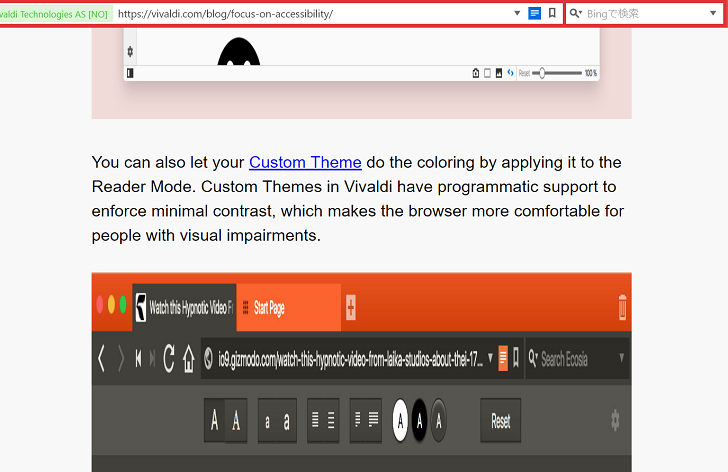Click the gear icon in reader controls bar
The image size is (728, 472).
coord(615,420)
